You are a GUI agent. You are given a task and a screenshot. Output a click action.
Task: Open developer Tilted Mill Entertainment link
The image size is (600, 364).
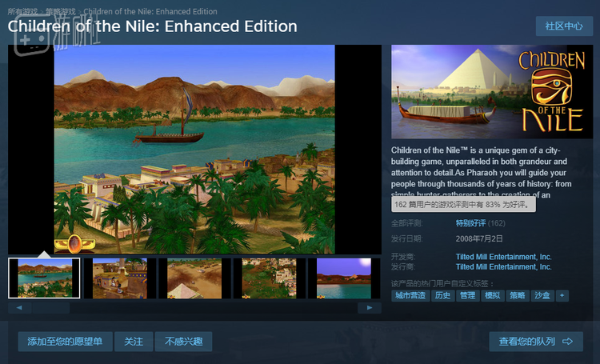(503, 257)
